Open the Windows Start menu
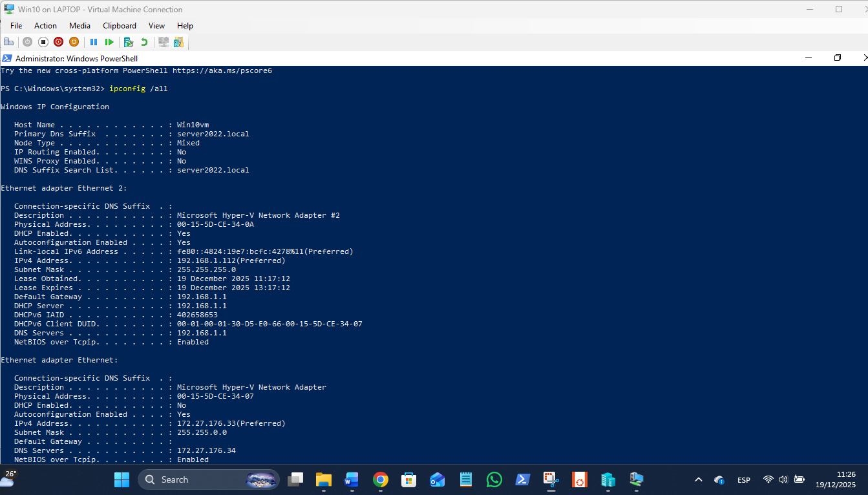Image resolution: width=868 pixels, height=495 pixels. click(x=122, y=479)
